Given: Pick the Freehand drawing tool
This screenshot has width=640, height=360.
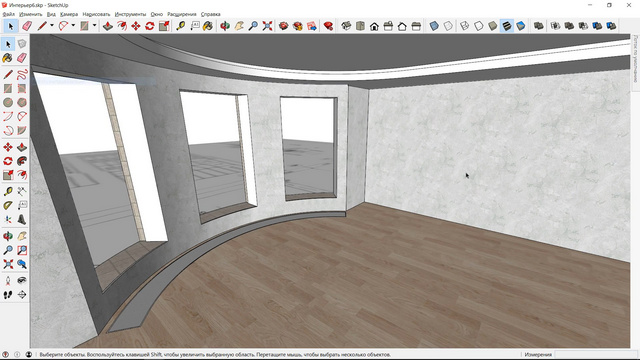Looking at the screenshot, I should 22,74.
